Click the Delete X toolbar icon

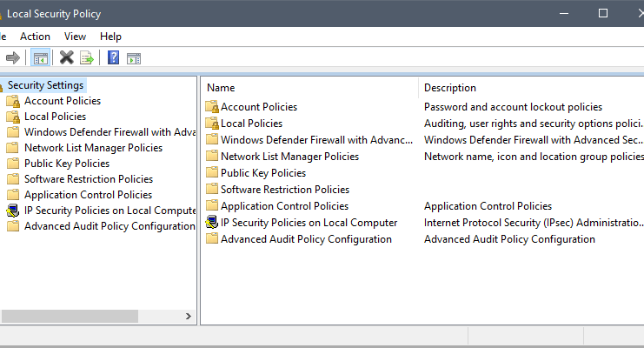click(x=67, y=58)
